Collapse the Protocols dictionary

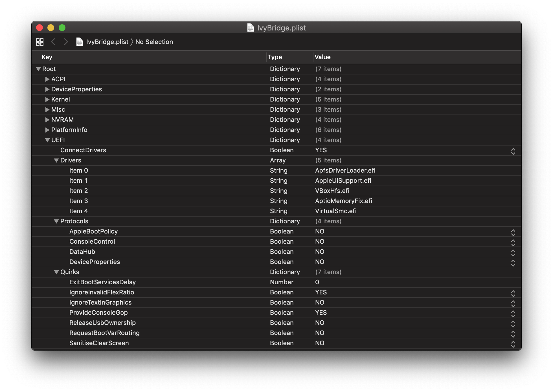click(56, 221)
